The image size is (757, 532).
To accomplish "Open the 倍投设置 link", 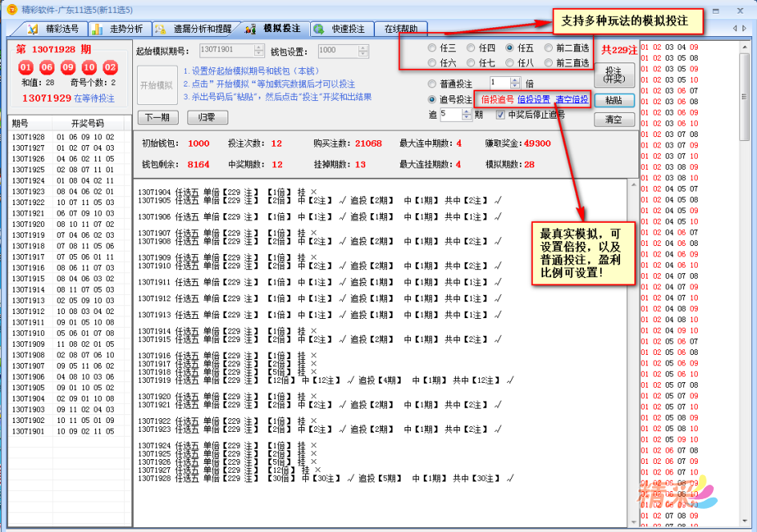I will pos(533,99).
